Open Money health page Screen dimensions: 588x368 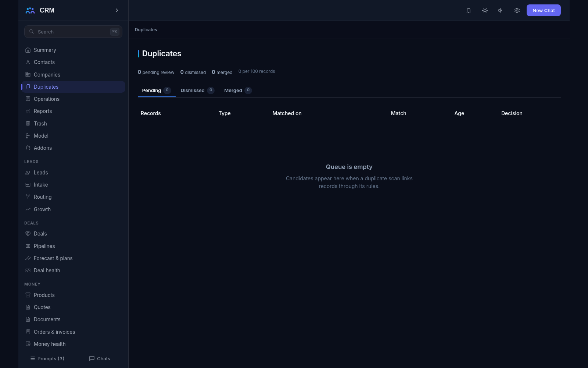click(73, 344)
